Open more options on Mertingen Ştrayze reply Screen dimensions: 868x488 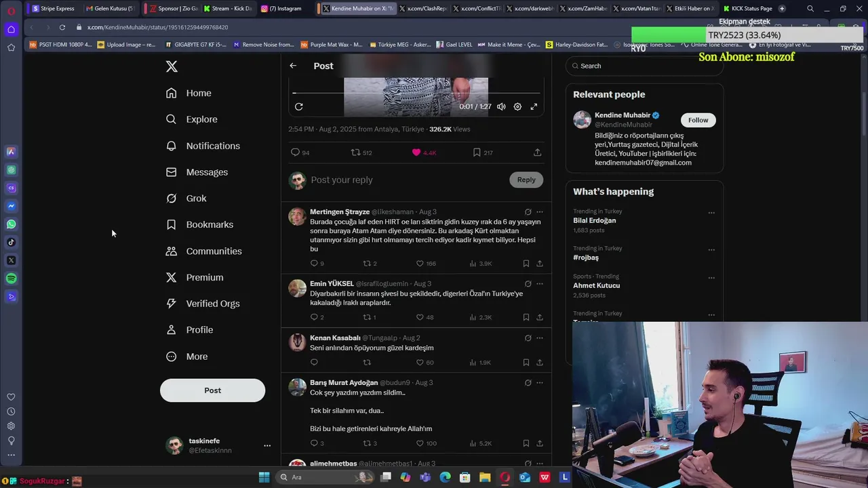tap(540, 211)
